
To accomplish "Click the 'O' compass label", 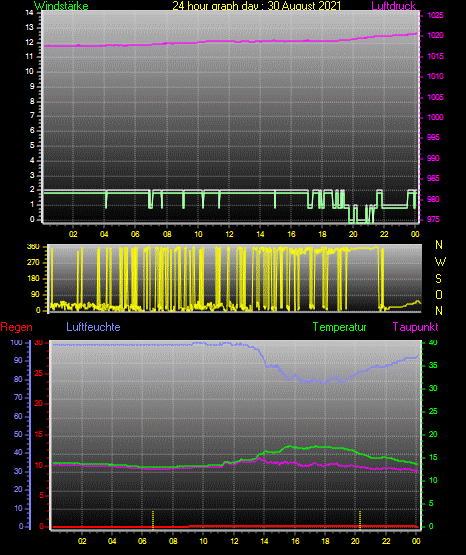I will (439, 294).
